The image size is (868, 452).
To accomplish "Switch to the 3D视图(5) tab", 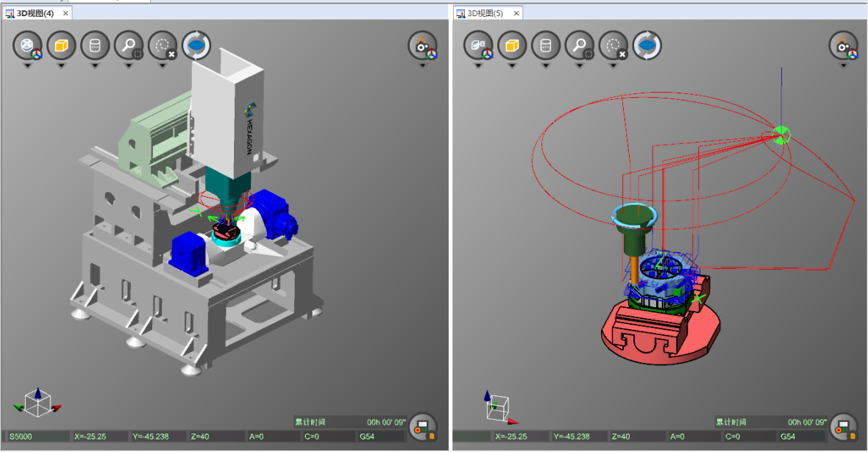I will point(484,13).
